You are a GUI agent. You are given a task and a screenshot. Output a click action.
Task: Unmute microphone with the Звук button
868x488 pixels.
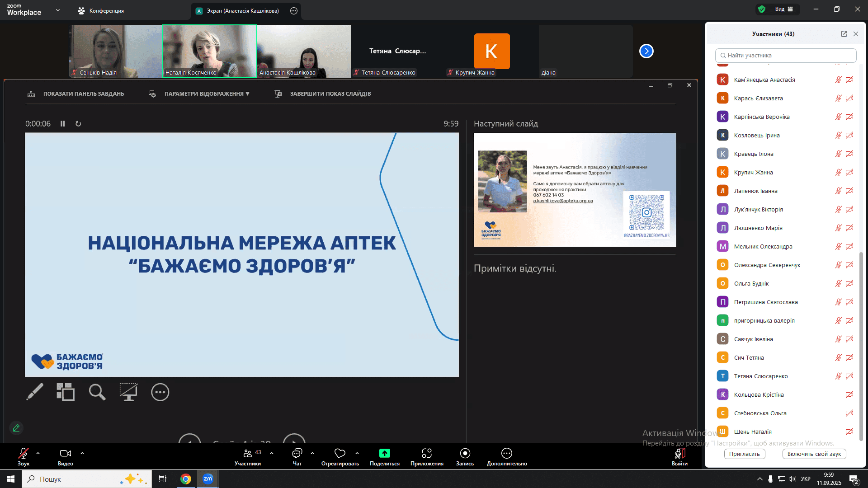(x=24, y=456)
